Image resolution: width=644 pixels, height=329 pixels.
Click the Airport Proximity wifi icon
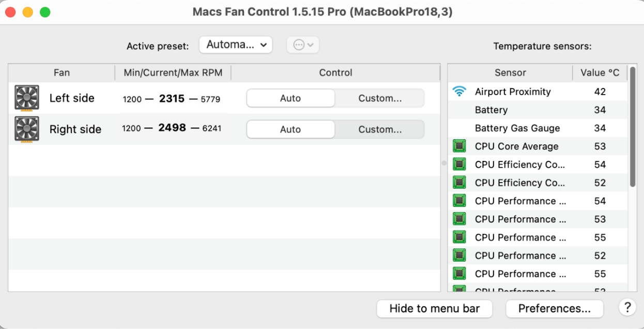pyautogui.click(x=459, y=92)
